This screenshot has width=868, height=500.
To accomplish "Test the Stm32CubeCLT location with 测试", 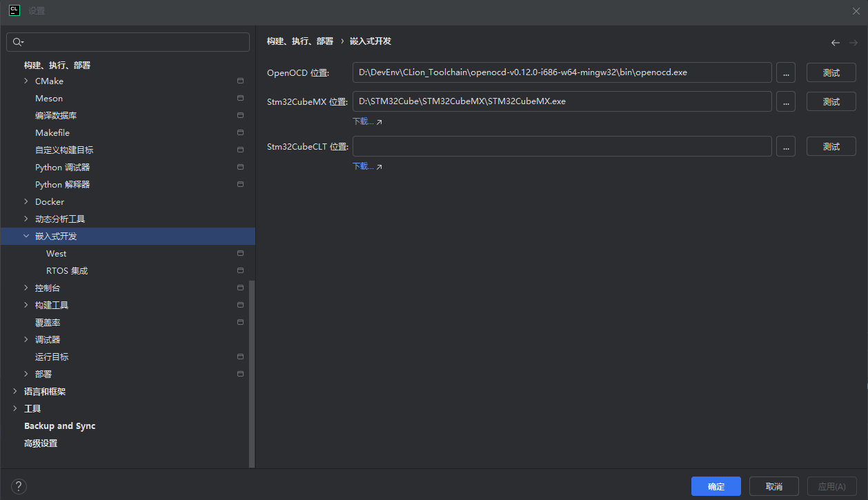I will (831, 146).
